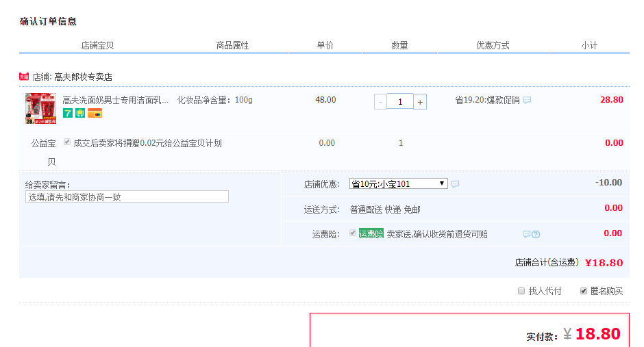Click the speech bubble icon in 运费险 row

pyautogui.click(x=527, y=234)
